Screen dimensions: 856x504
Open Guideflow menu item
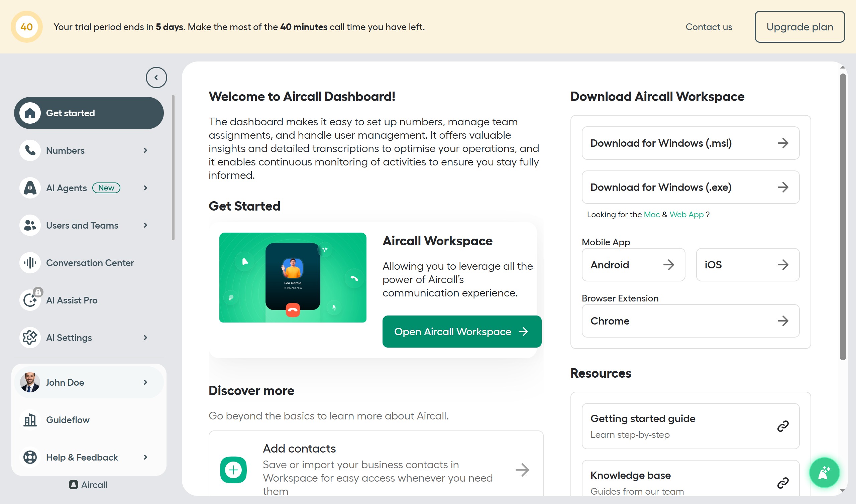coord(89,420)
